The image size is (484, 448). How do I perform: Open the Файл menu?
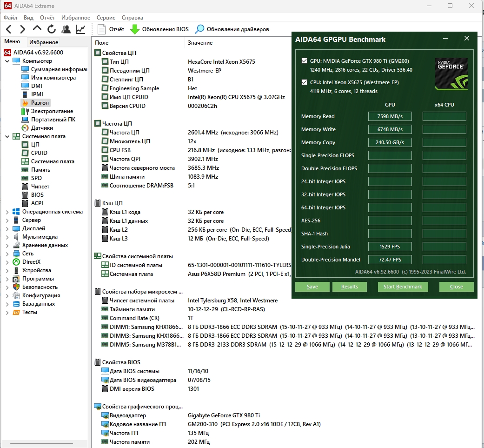click(10, 18)
